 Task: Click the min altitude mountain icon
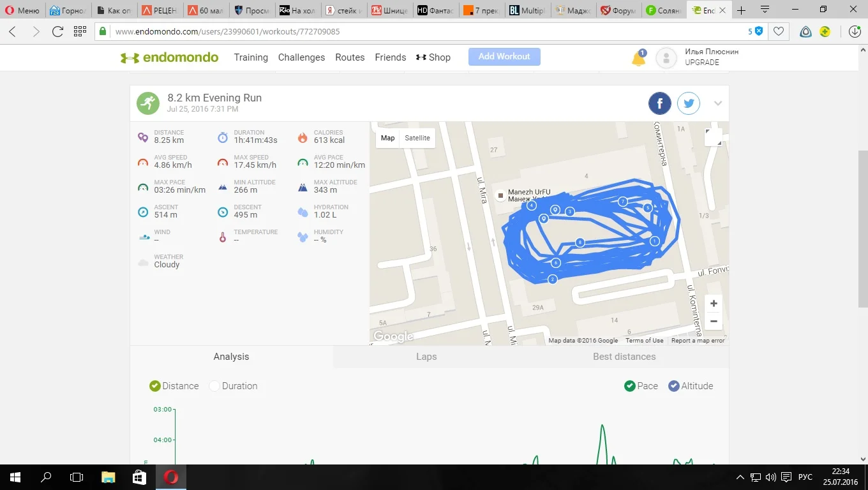223,187
